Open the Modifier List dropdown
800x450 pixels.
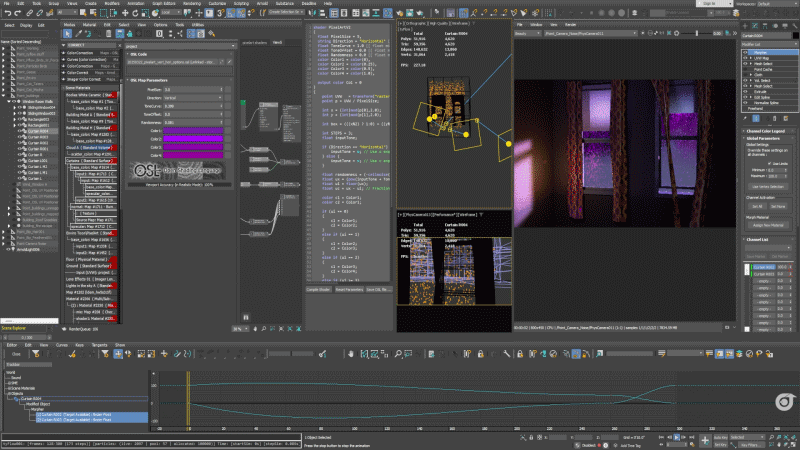pyautogui.click(x=769, y=44)
